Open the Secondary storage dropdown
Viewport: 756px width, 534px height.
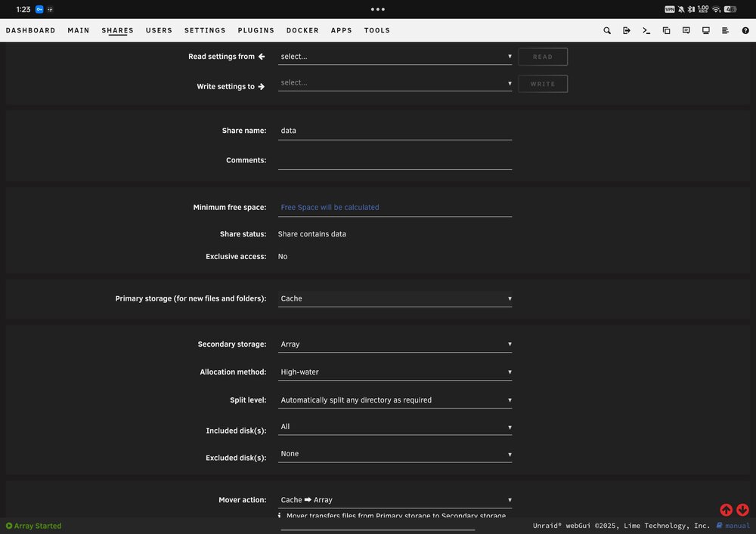coord(395,344)
